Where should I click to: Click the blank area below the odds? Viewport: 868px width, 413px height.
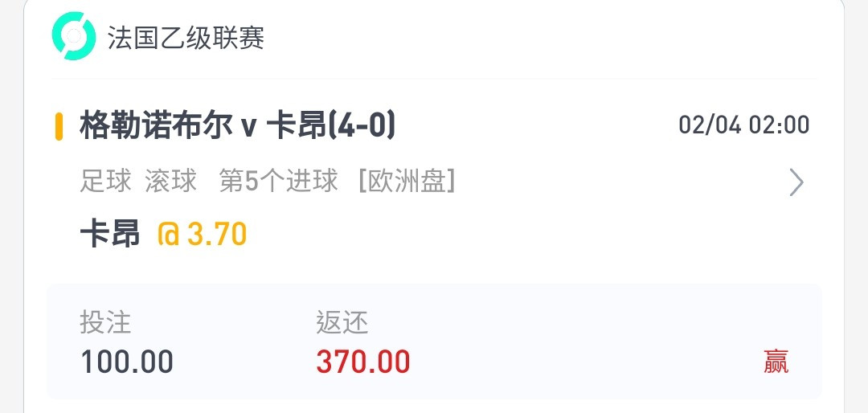435,266
